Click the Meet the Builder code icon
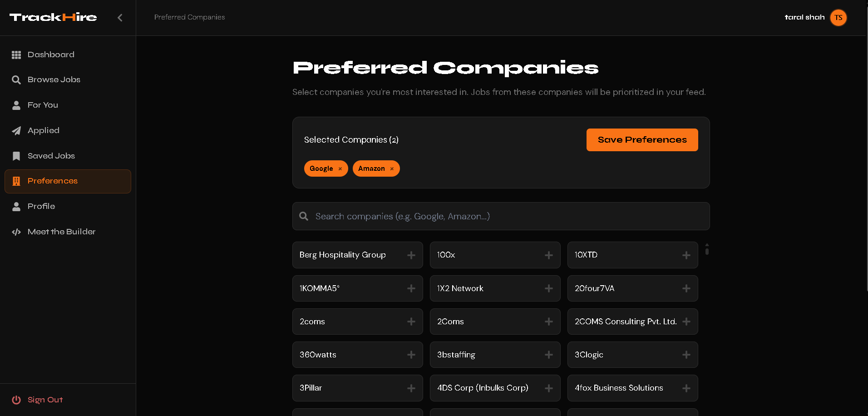868x416 pixels. pyautogui.click(x=16, y=232)
